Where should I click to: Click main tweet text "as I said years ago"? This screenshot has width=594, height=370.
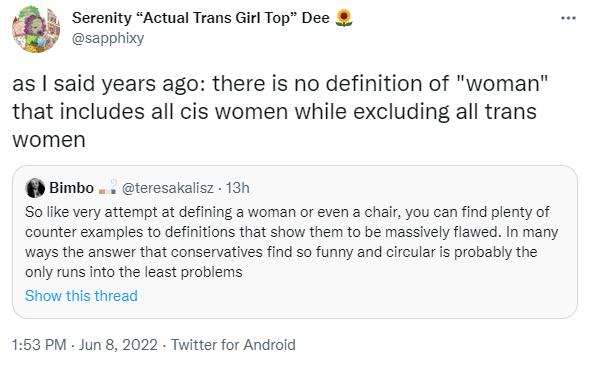click(108, 84)
